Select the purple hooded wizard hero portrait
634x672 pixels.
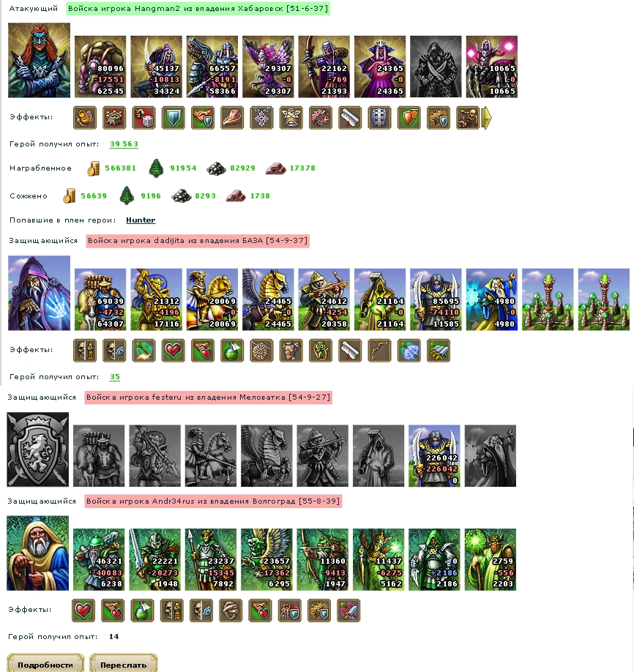click(39, 293)
